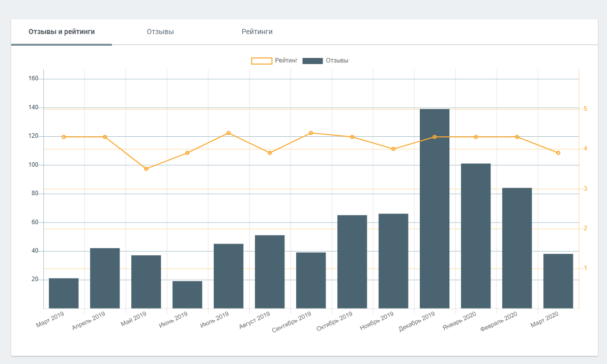Click the Ноябрь 2019 bar
This screenshot has height=364, width=607.
(x=393, y=261)
